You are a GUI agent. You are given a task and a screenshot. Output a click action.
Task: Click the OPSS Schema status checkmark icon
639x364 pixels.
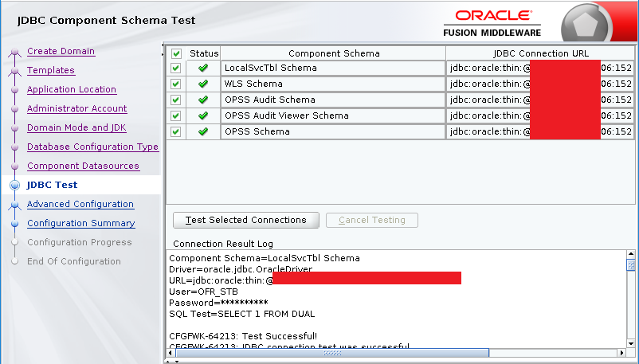coord(203,132)
